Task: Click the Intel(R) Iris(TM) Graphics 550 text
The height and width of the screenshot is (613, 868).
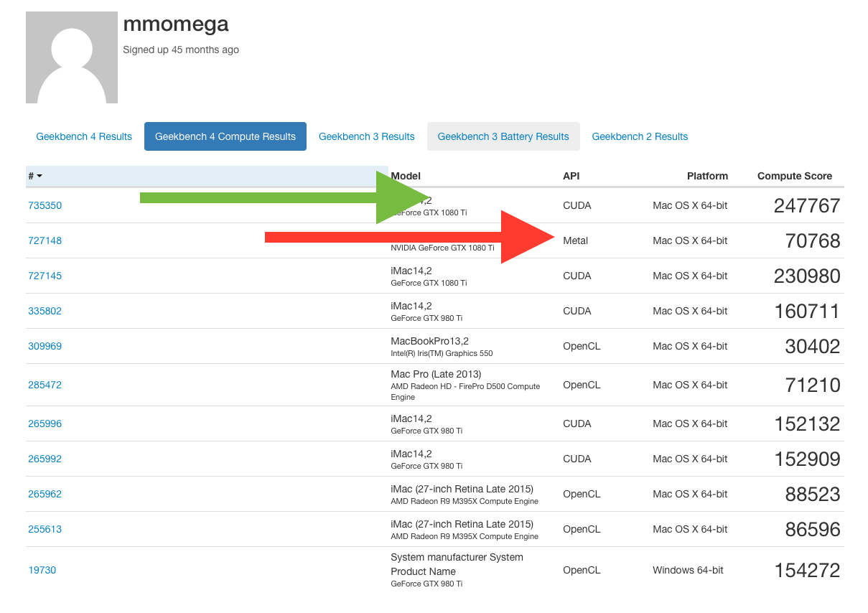Action: pyautogui.click(x=442, y=353)
